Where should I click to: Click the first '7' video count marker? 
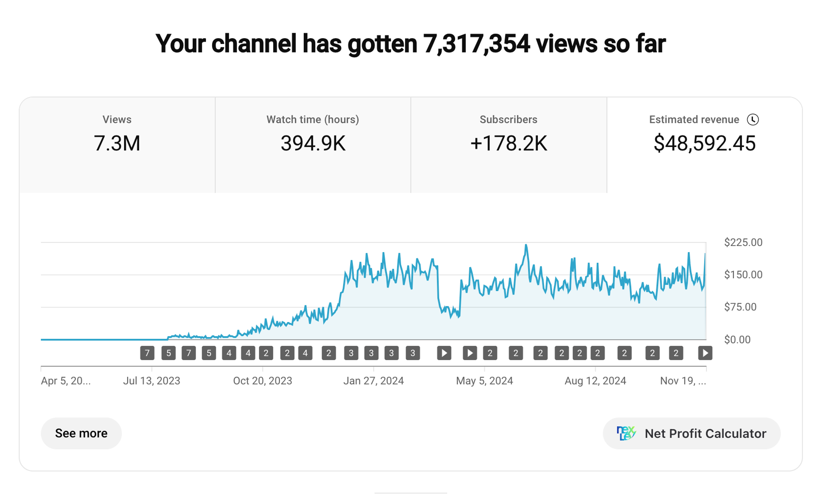click(x=147, y=353)
